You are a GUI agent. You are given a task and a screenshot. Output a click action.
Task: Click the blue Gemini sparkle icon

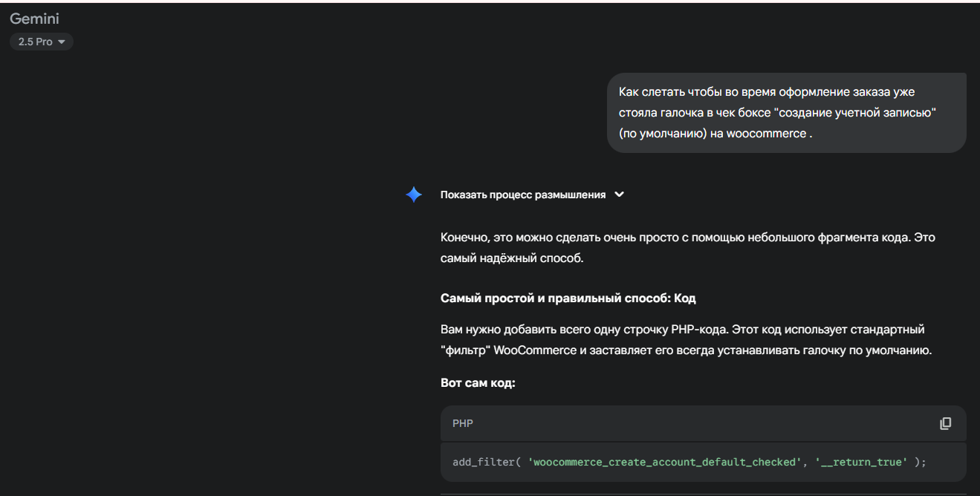[x=414, y=195]
